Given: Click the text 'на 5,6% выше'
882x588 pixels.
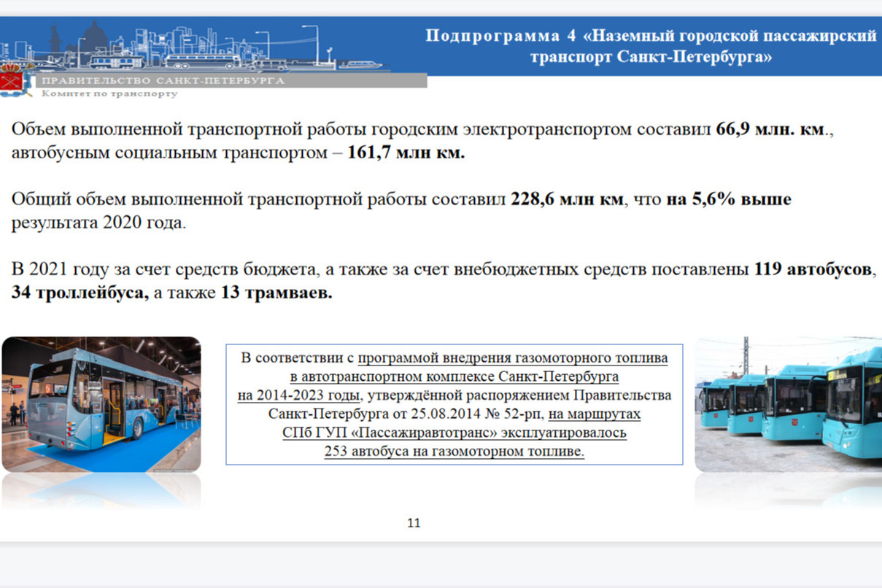Looking at the screenshot, I should coord(728,200).
